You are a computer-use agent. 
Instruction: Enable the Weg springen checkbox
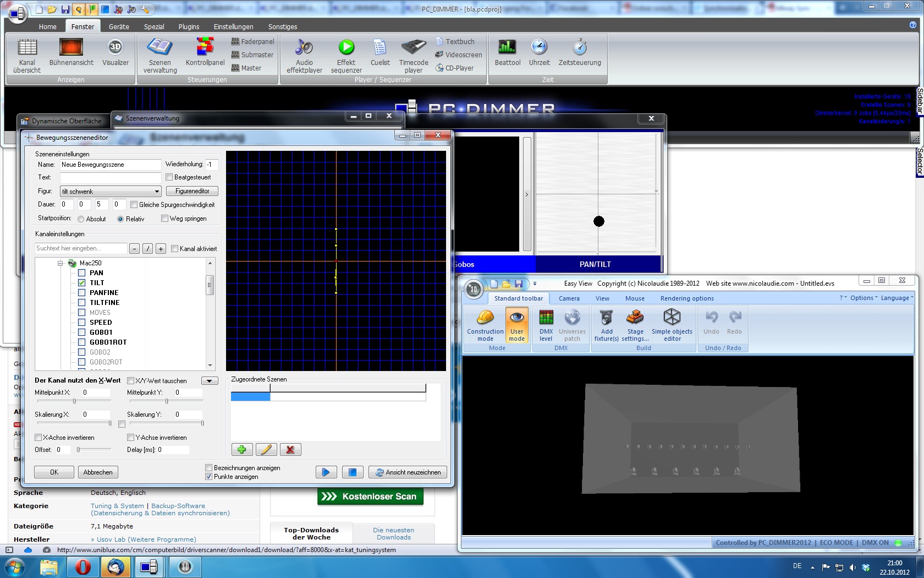point(164,219)
